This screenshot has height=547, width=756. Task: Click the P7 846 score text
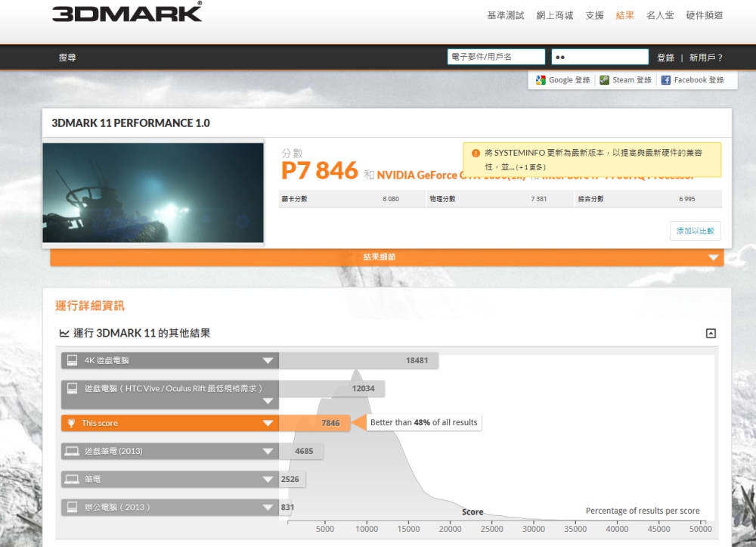(x=320, y=171)
